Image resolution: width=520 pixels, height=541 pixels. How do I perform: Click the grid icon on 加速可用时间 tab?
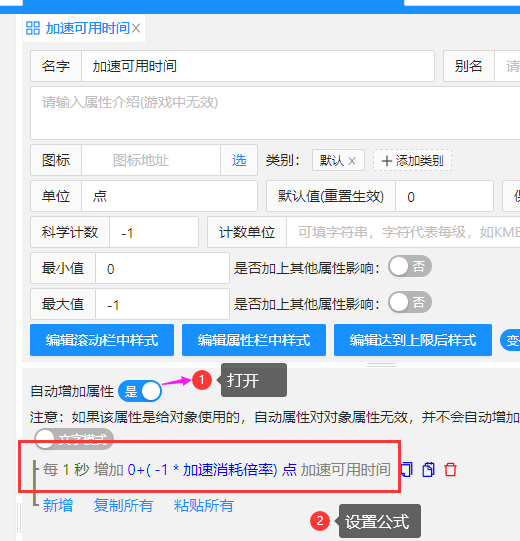pyautogui.click(x=33, y=28)
